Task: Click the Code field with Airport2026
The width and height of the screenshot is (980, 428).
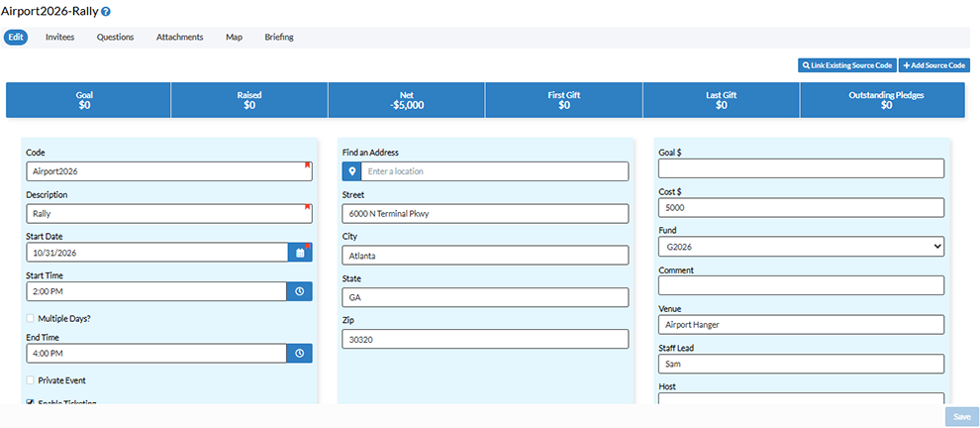Action: click(168, 170)
